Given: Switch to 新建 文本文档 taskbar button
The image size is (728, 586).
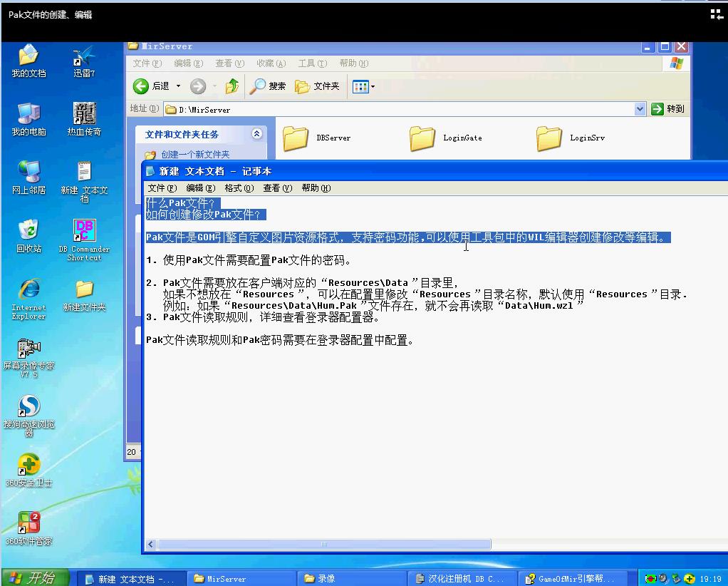Looking at the screenshot, I should tap(131, 579).
